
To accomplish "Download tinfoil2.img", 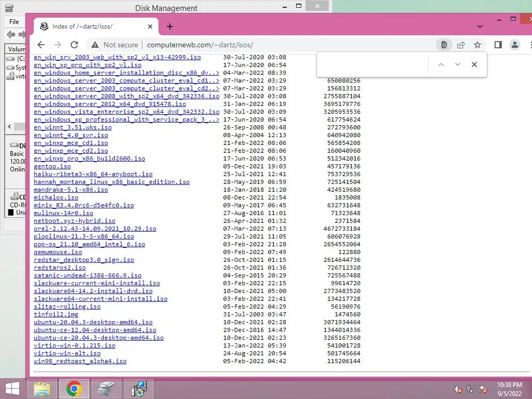I will [56, 314].
